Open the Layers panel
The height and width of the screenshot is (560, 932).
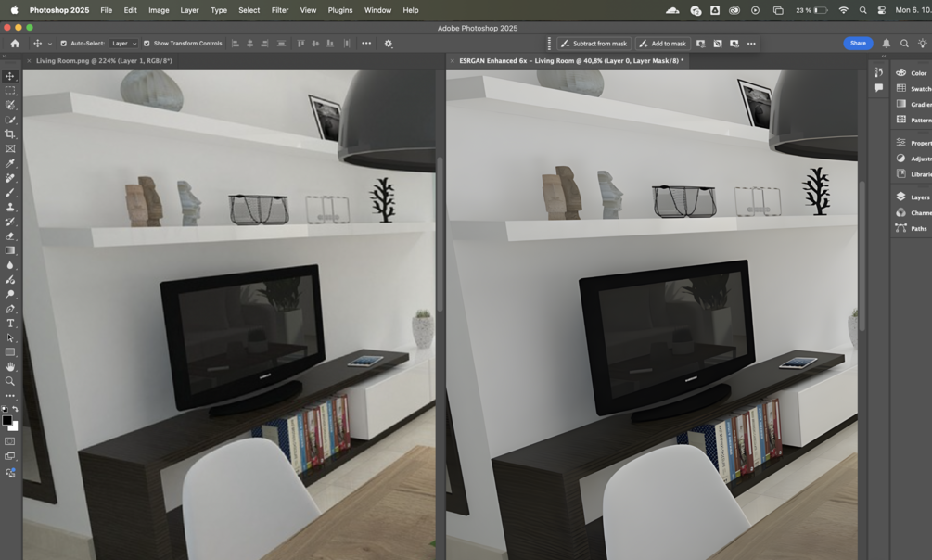coord(913,197)
